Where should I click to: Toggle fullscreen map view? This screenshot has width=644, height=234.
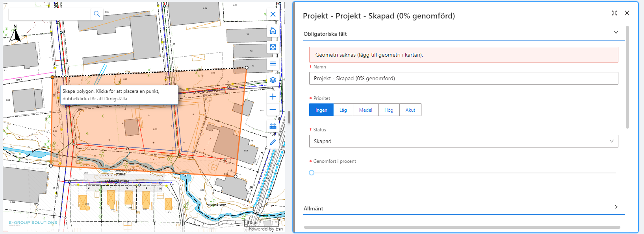pyautogui.click(x=273, y=47)
